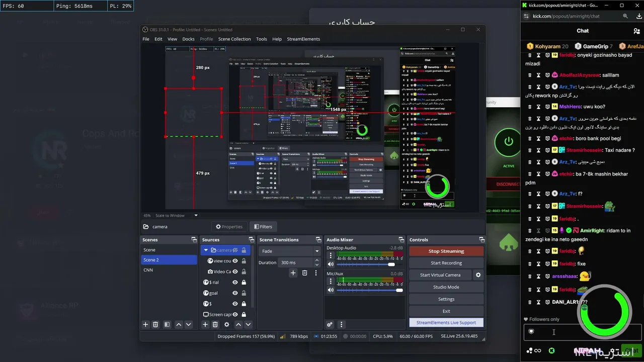Undock the Audio Mixer panel
Viewport: 644px width, 362px height.
coord(401,240)
